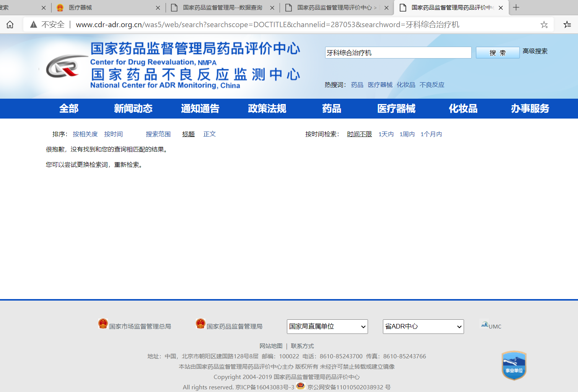Open the 国家局直属单位 dropdown

pyautogui.click(x=327, y=327)
